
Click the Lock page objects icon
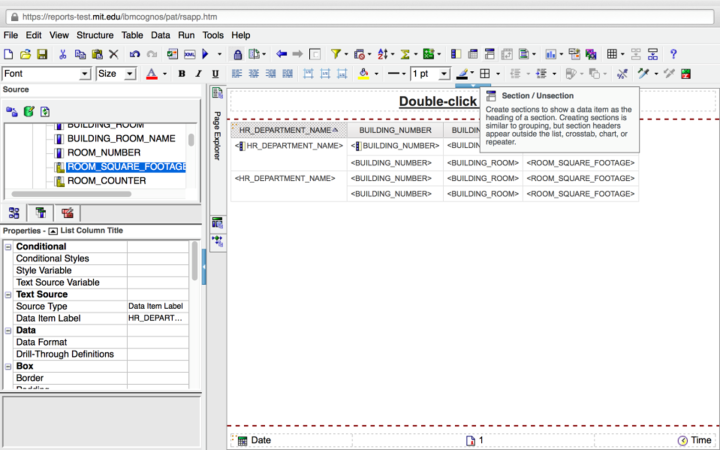(237, 54)
